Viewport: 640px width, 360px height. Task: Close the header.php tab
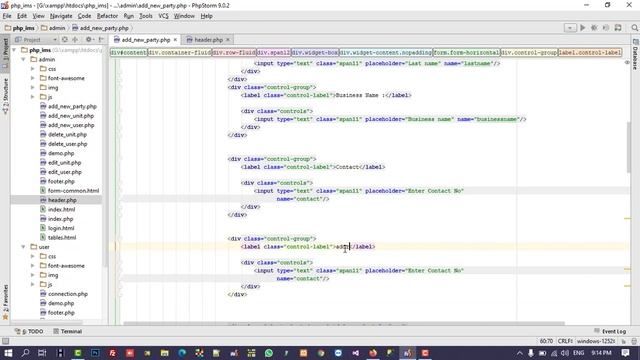click(228, 40)
